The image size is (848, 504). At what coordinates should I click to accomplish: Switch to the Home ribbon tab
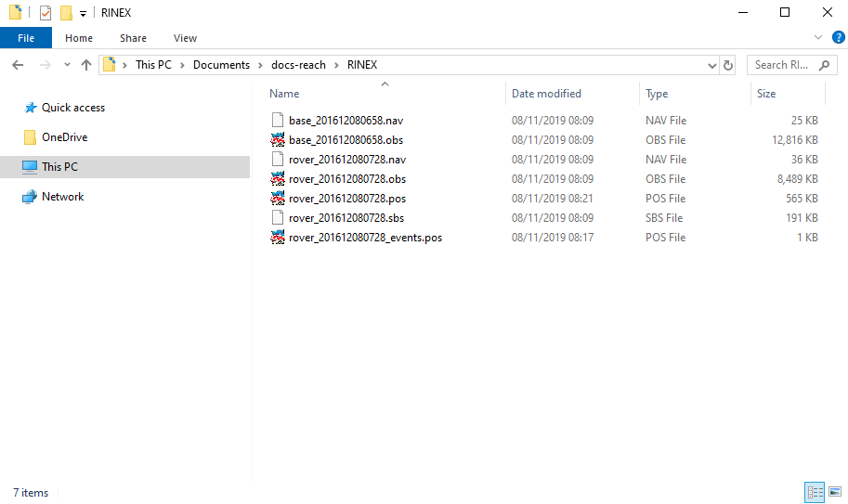click(79, 38)
